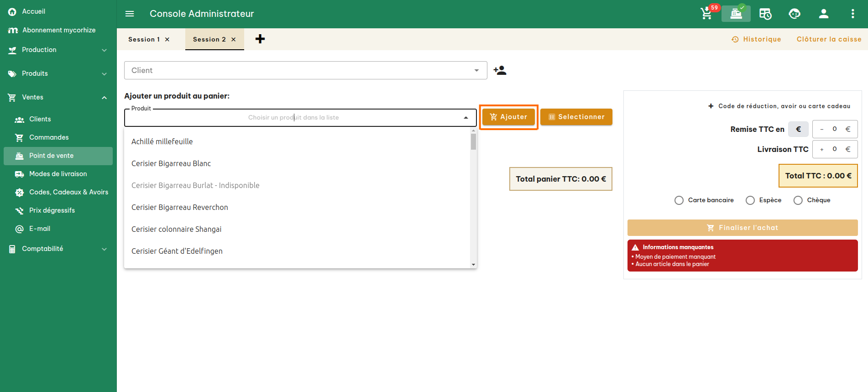Open the shopping cart with 59 badge
Image resolution: width=868 pixels, height=392 pixels.
click(x=707, y=13)
